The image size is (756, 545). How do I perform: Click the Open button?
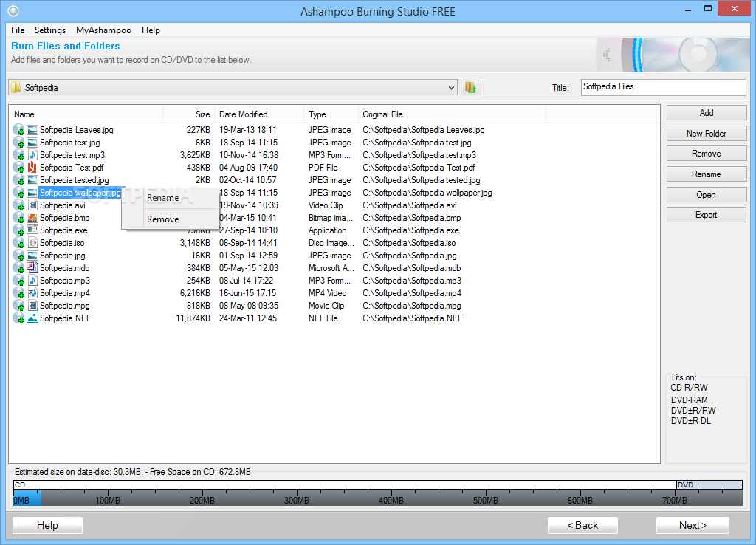[707, 195]
